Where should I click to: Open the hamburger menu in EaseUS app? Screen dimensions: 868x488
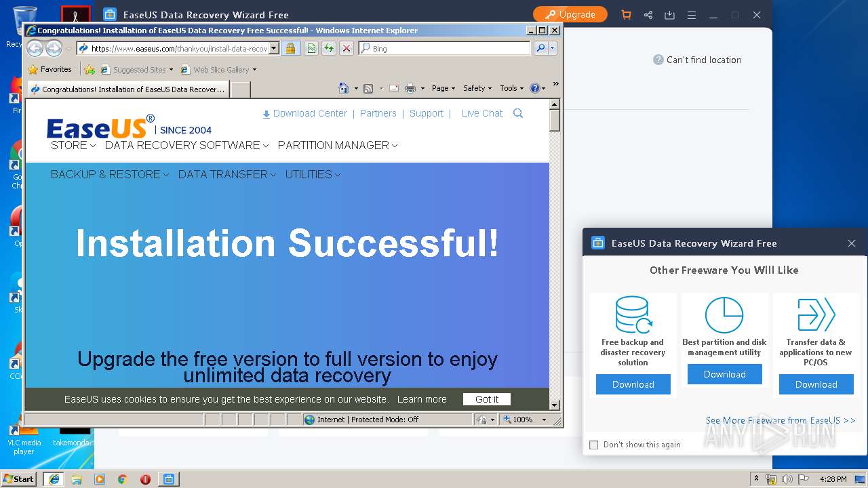coord(692,15)
